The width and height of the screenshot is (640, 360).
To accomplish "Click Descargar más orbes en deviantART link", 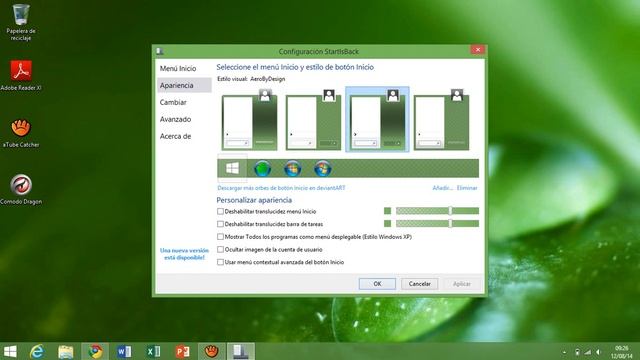I will pyautogui.click(x=281, y=188).
